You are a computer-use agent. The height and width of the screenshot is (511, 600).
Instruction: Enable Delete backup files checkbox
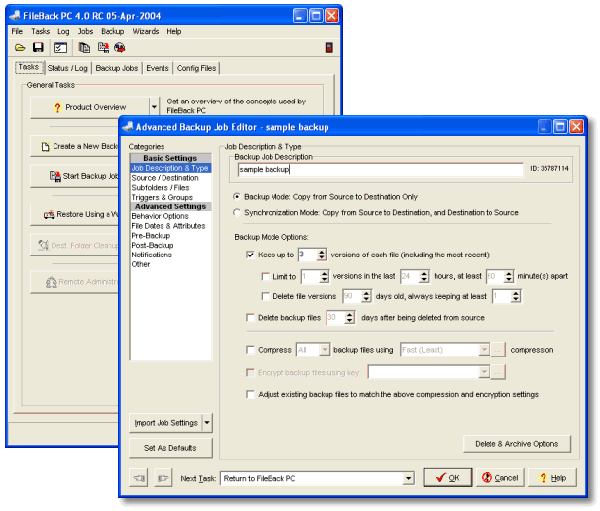(250, 318)
